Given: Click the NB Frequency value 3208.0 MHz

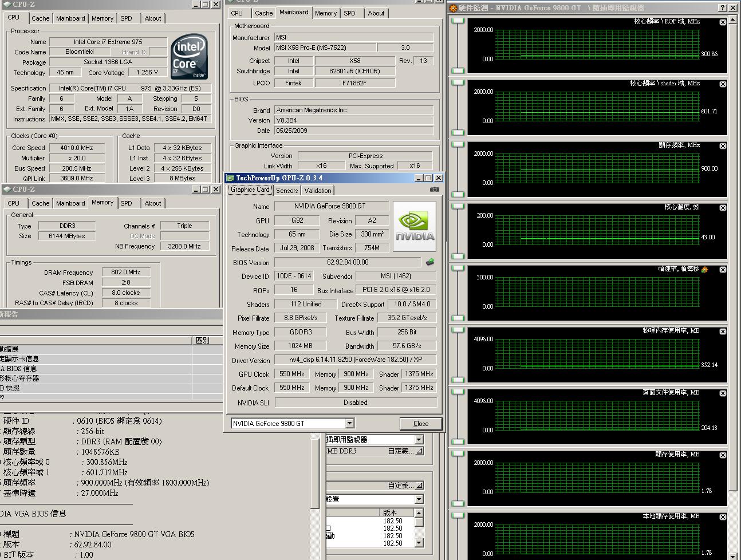Looking at the screenshot, I should pos(184,246).
